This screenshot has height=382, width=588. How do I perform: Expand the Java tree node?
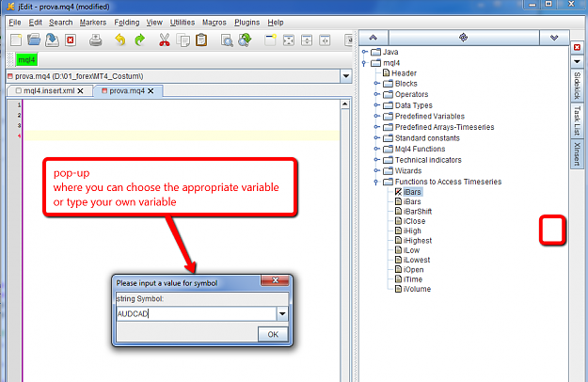coord(364,52)
